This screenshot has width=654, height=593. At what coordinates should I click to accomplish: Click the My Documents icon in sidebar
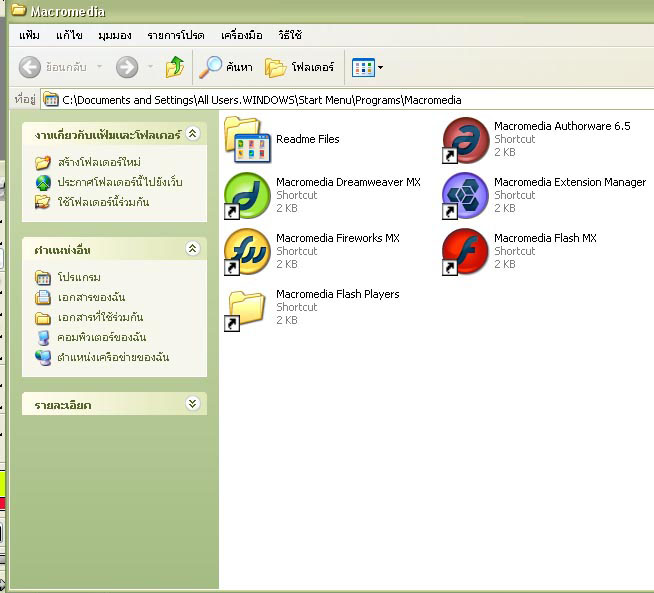coord(43,297)
